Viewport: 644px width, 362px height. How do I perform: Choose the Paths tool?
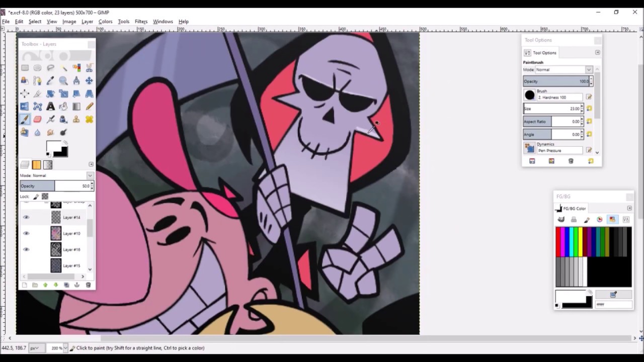(x=38, y=80)
